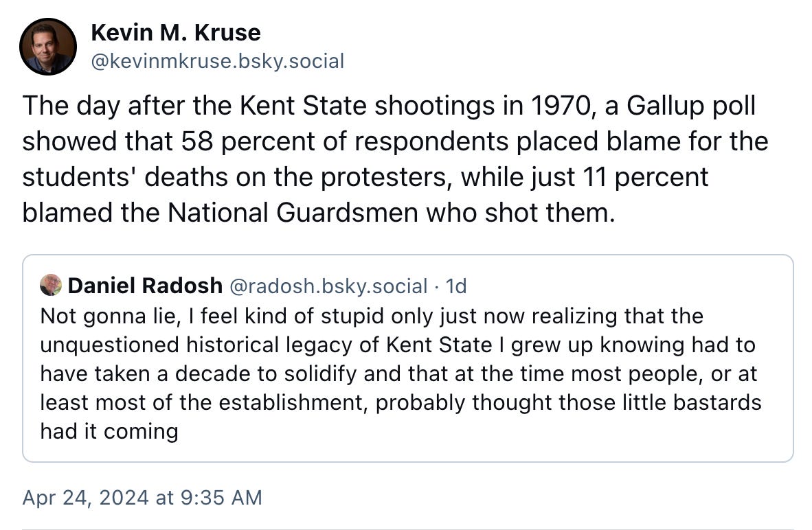Viewport: 812px width, 530px height.
Task: Open Kevin M. Kruse's profile avatar
Action: coord(47,47)
